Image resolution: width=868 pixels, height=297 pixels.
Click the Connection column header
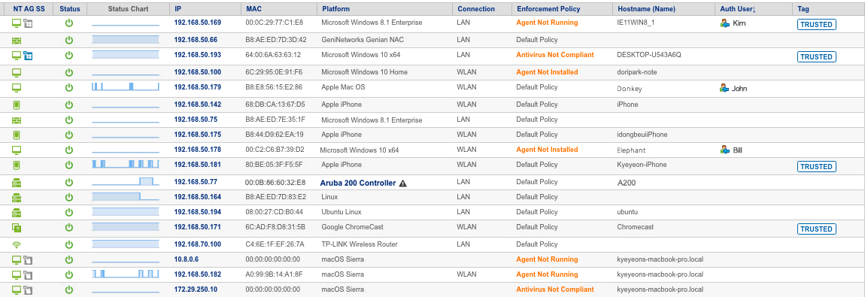tap(476, 9)
